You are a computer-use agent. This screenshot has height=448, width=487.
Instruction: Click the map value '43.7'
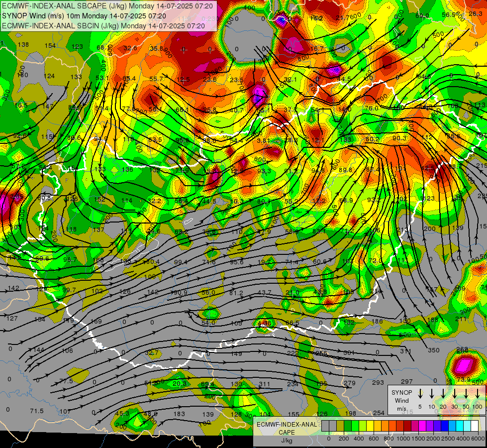pyautogui.click(x=264, y=293)
